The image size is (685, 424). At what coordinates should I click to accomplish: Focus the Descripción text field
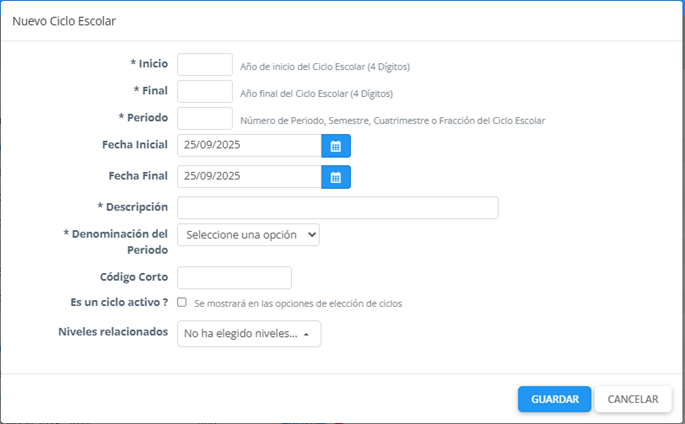coord(337,208)
